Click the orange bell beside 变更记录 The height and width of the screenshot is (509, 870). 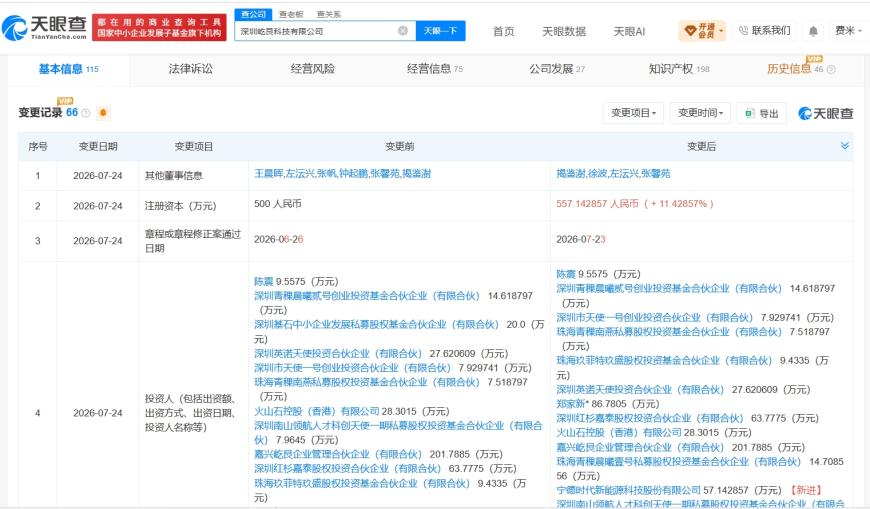(103, 113)
